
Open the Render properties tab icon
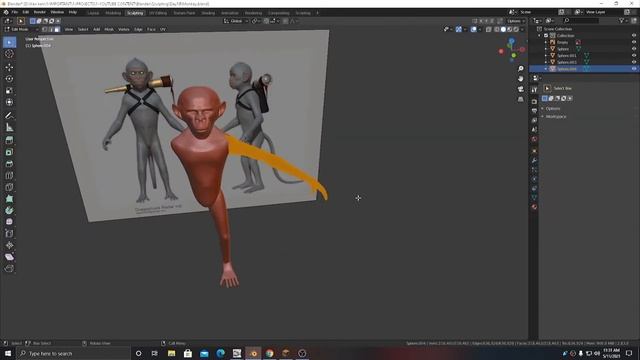pyautogui.click(x=534, y=101)
